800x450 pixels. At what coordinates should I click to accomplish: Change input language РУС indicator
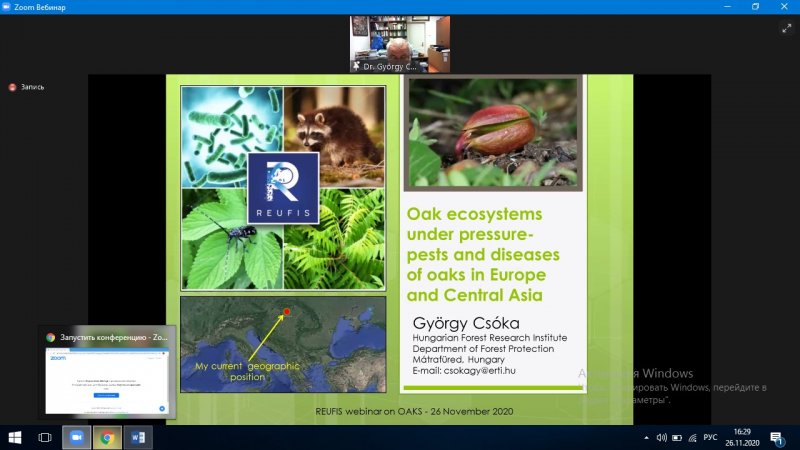pos(710,438)
